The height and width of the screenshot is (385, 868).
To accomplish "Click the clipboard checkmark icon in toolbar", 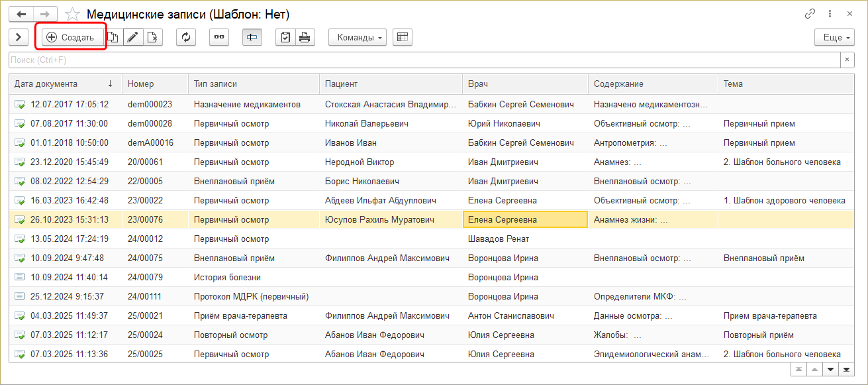I will coord(285,38).
